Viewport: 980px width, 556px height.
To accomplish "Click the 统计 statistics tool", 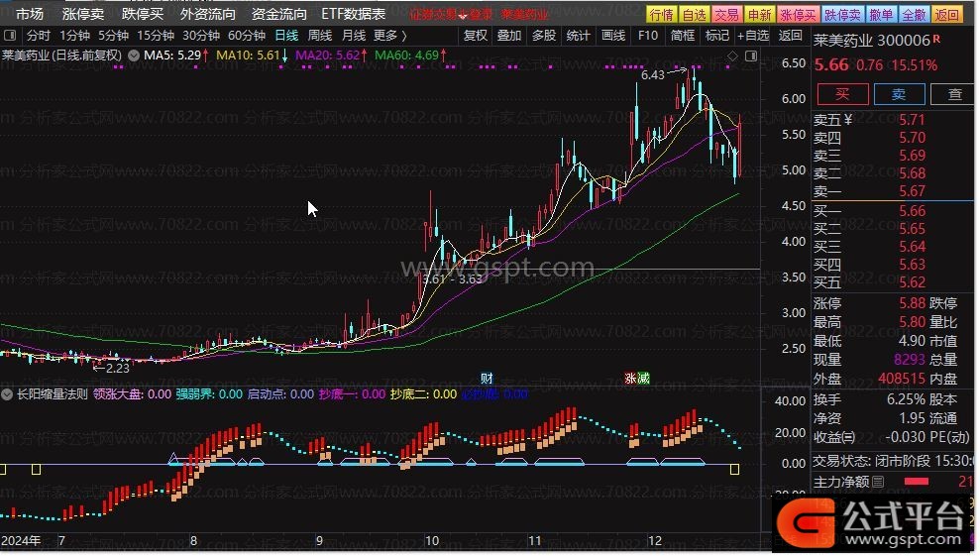I will click(x=578, y=36).
